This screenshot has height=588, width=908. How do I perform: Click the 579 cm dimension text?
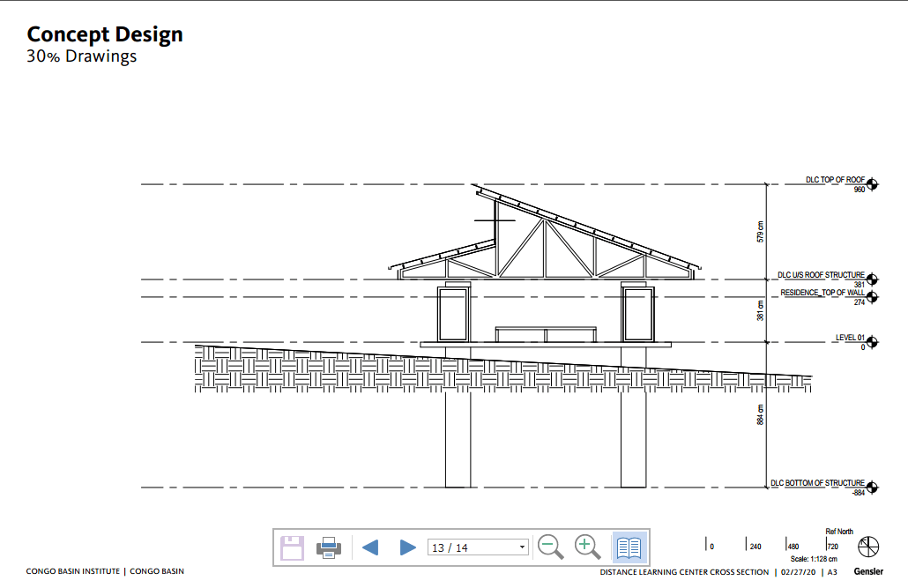760,233
